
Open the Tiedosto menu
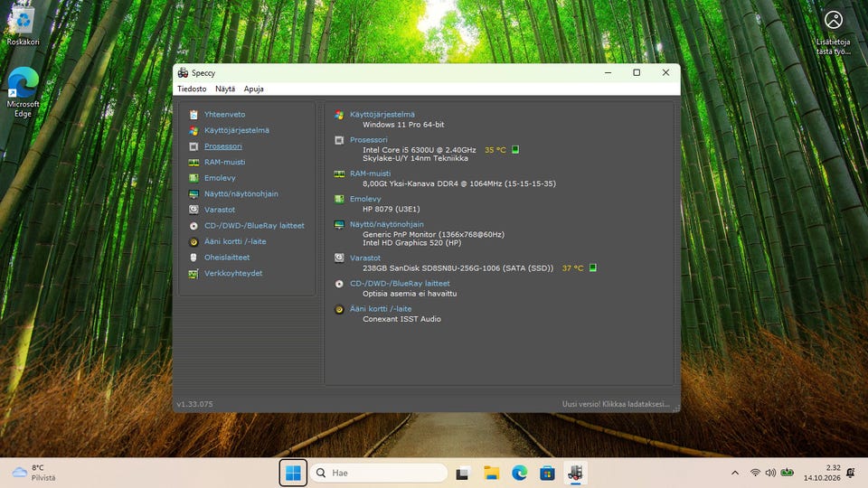tap(192, 89)
